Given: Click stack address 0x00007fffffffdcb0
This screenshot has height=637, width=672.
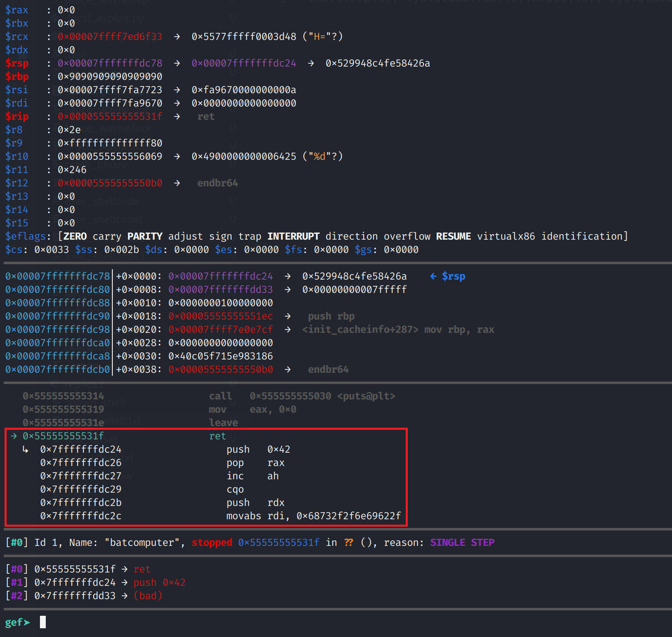Looking at the screenshot, I should pyautogui.click(x=57, y=369).
